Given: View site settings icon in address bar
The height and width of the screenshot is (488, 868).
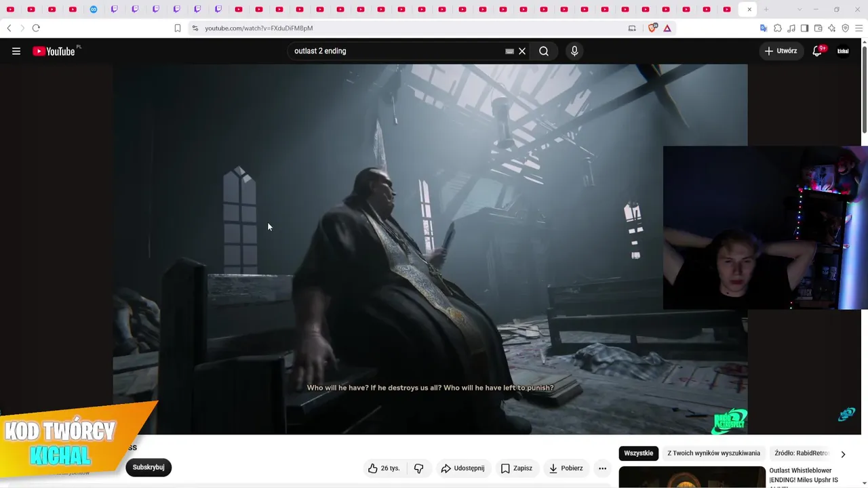Looking at the screenshot, I should (x=195, y=28).
